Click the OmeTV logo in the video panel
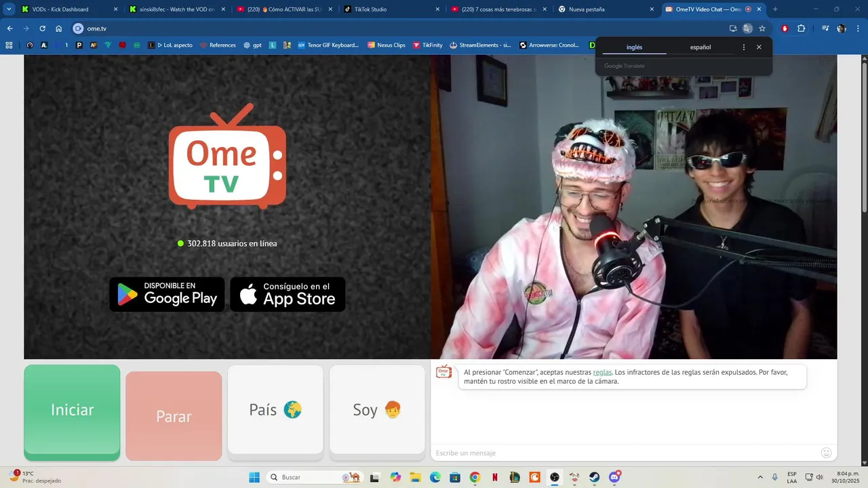This screenshot has height=488, width=868. [227, 157]
